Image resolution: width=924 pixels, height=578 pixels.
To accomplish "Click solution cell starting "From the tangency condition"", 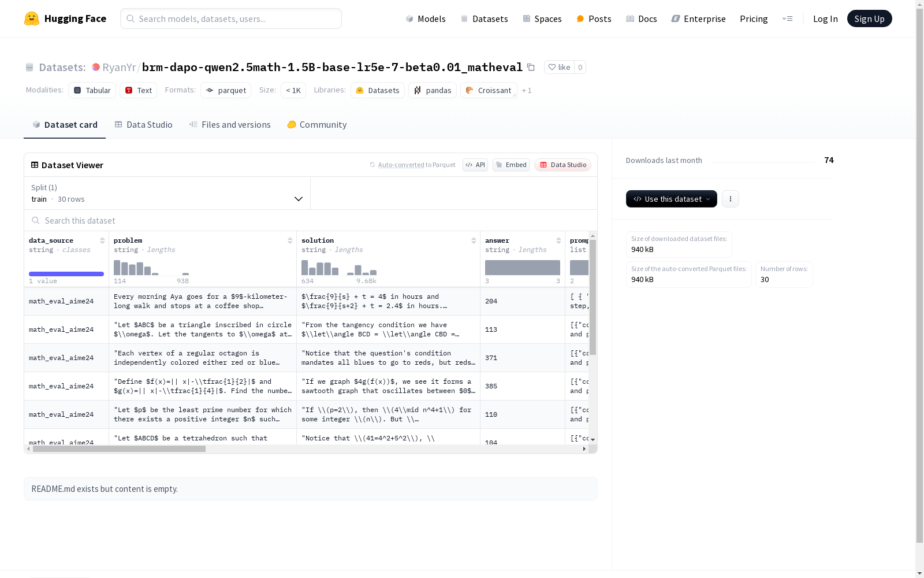I will tap(389, 329).
